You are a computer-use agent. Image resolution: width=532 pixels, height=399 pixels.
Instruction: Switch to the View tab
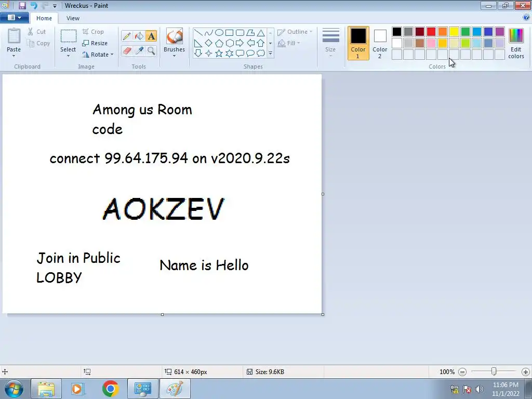click(73, 18)
